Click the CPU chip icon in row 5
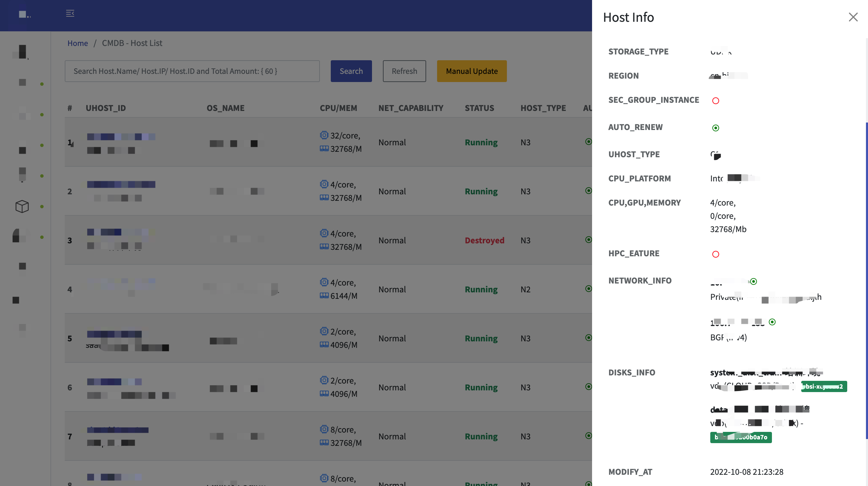 (324, 331)
